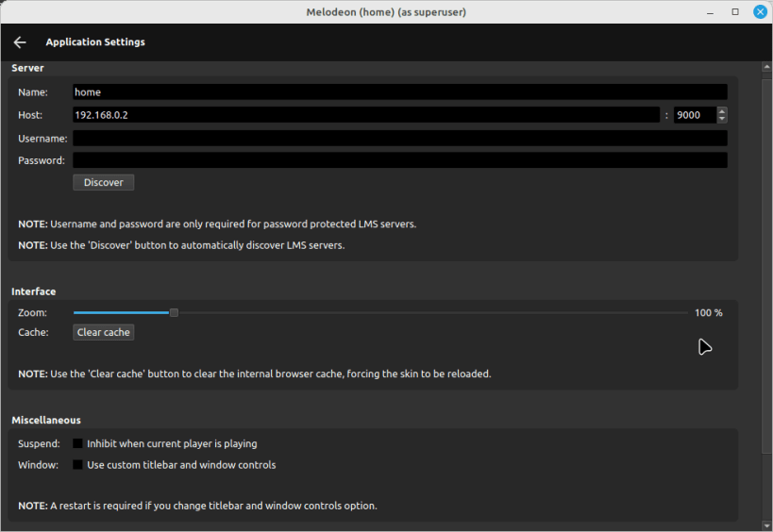
Task: Click the vertical scrollbar track
Action: (x=766, y=295)
